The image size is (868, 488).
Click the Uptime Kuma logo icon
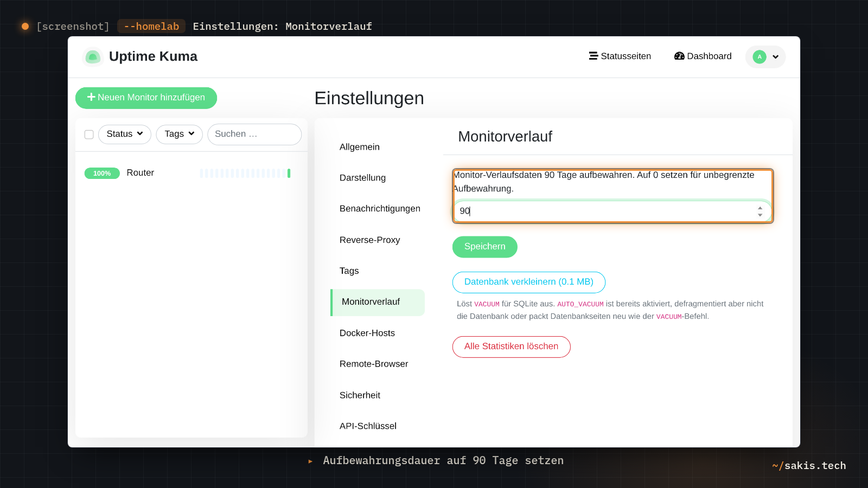pos(93,56)
